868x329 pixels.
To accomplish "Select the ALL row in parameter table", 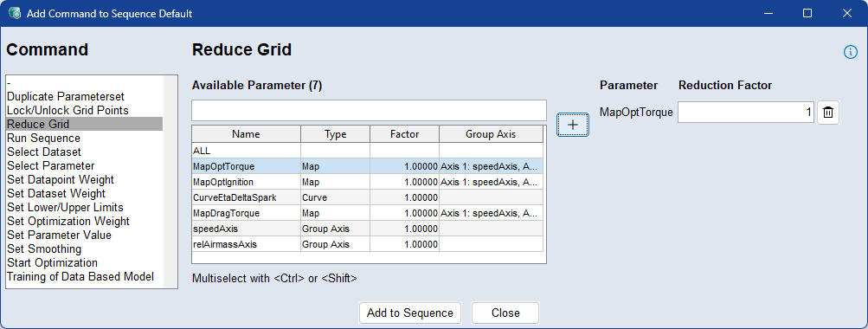I will 368,151.
